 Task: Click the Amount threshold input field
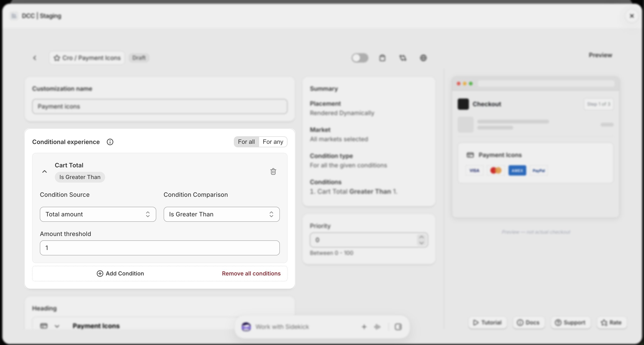tap(160, 248)
